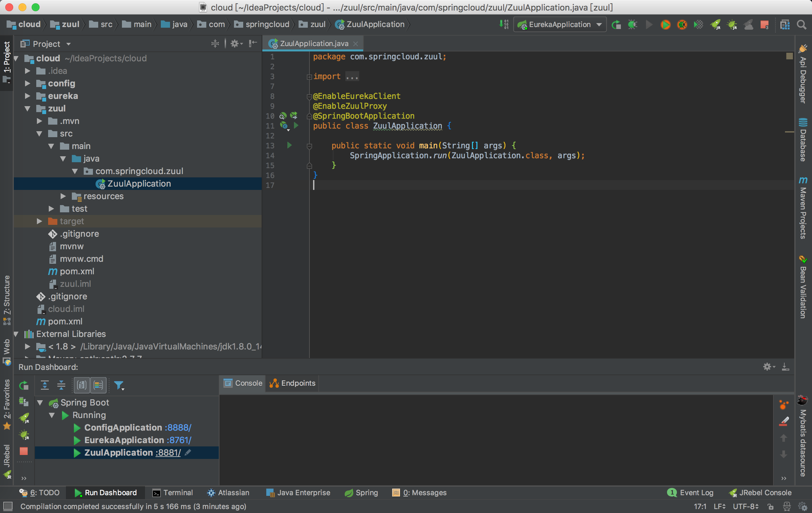Toggle tool window visibility in bottom-left corner
Screen dimensions: 812x513
(x=8, y=506)
